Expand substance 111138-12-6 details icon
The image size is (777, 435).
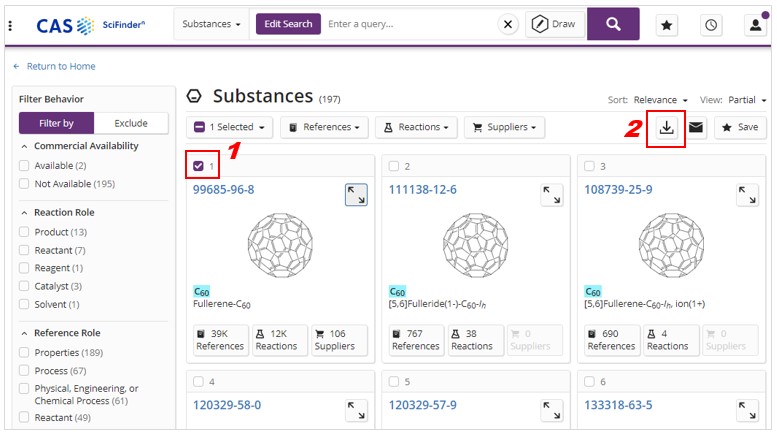[552, 195]
